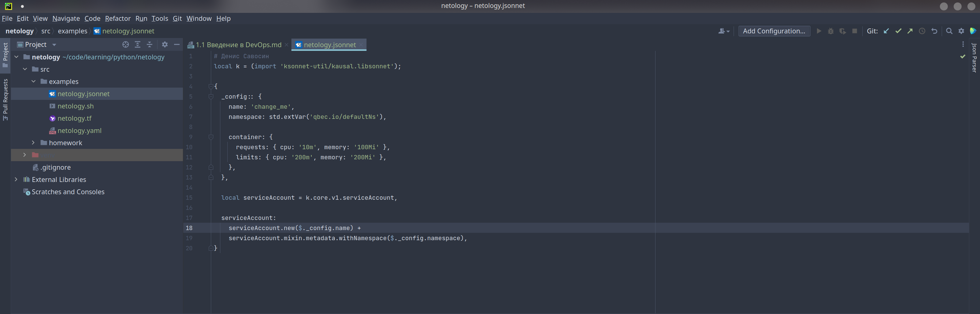Click the Git rollback icon
The width and height of the screenshot is (980, 314).
click(x=934, y=31)
